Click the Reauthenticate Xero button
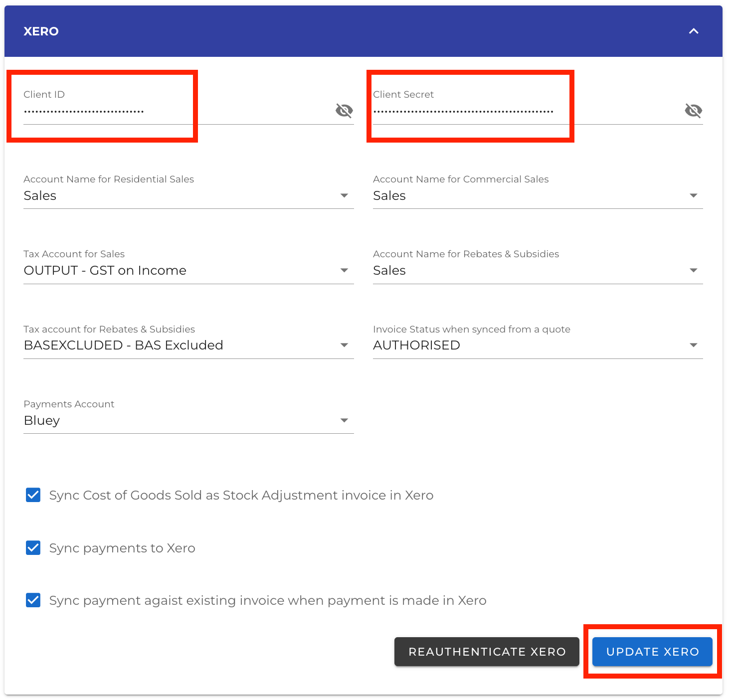Image resolution: width=730 pixels, height=700 pixels. [x=487, y=652]
